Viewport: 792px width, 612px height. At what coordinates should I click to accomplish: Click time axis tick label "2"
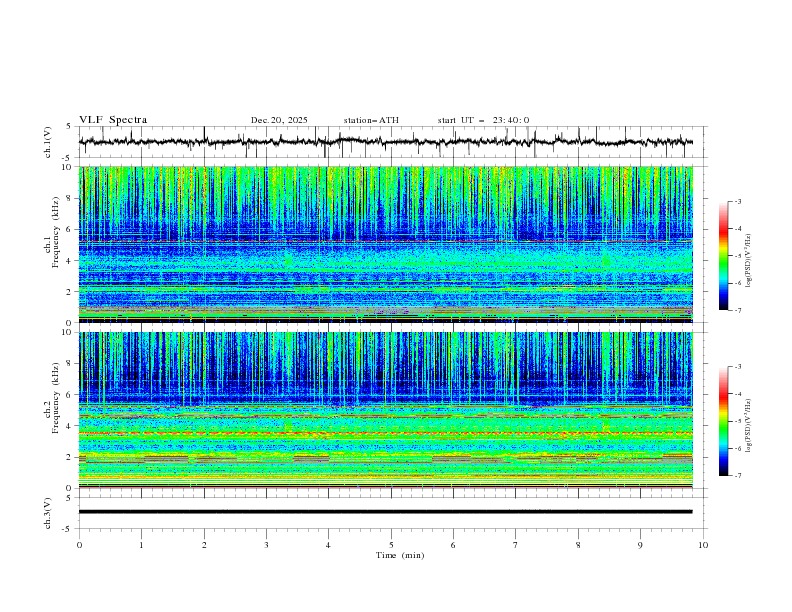(204, 545)
